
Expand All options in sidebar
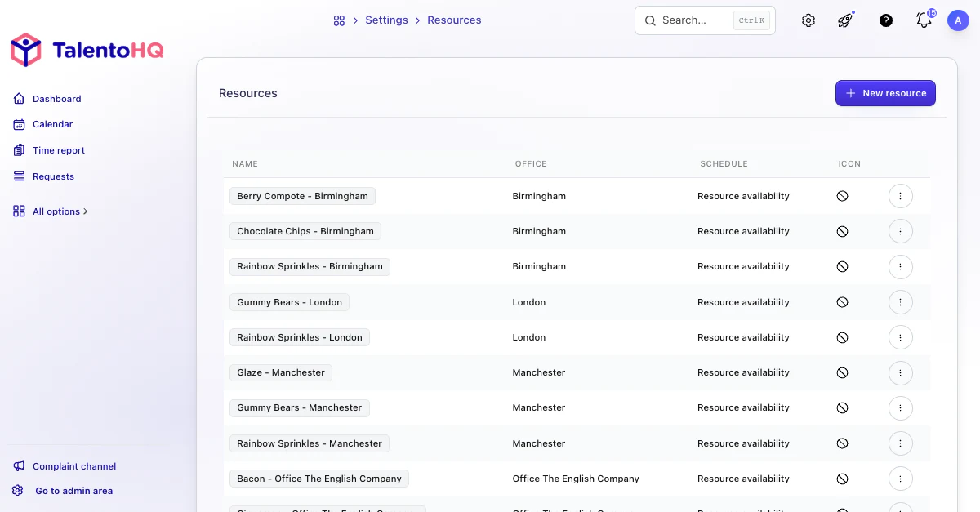pyautogui.click(x=60, y=211)
